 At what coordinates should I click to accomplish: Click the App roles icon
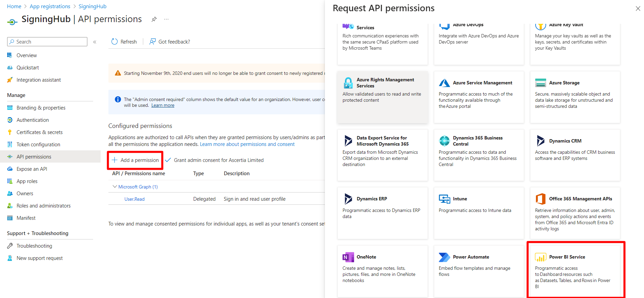(10, 181)
